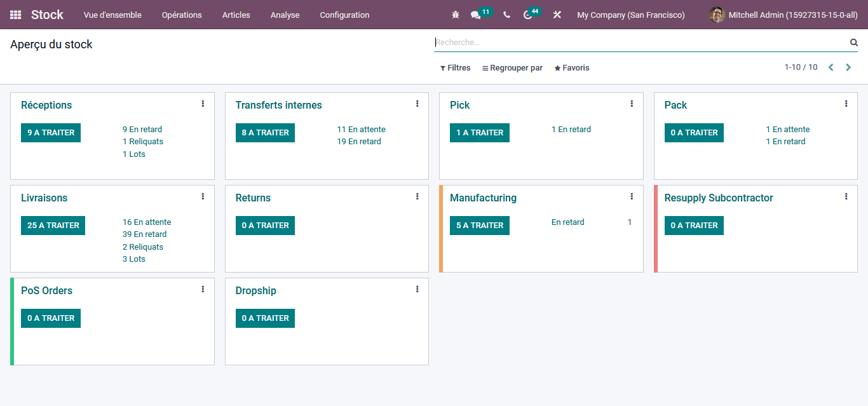This screenshot has height=406, width=868.
Task: Open Réceptions card three-dot menu
Action: pyautogui.click(x=203, y=104)
